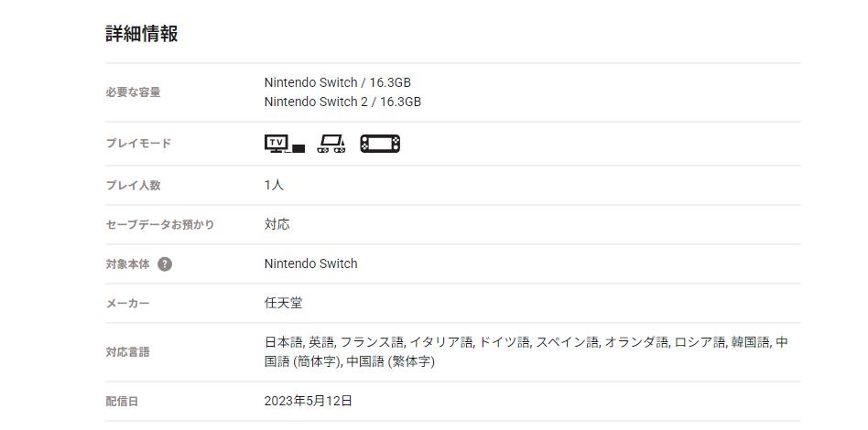Viewport: 868px width, 430px height.
Task: Click the プレイ人数 label
Action: (133, 185)
